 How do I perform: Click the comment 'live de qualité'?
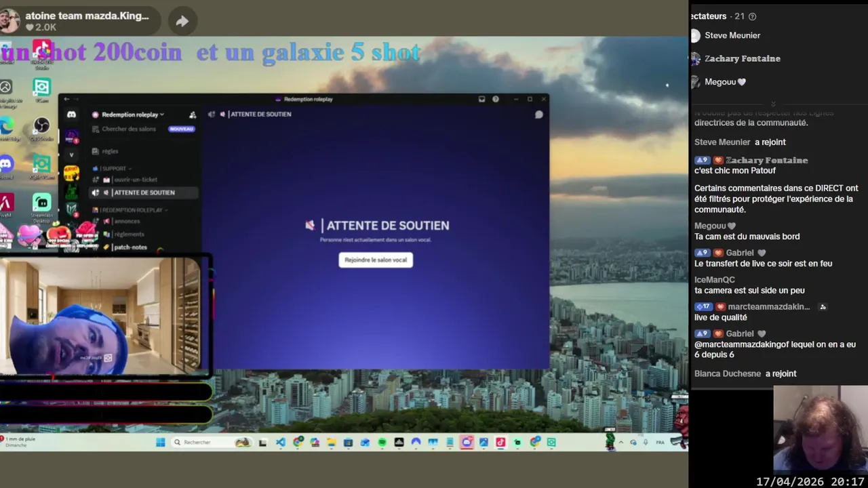720,318
